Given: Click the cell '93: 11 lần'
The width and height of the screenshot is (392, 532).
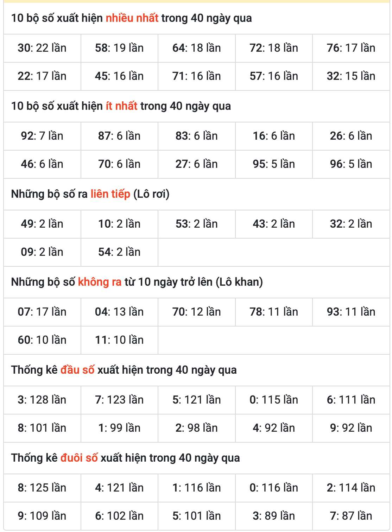Looking at the screenshot, I should pos(351,312).
